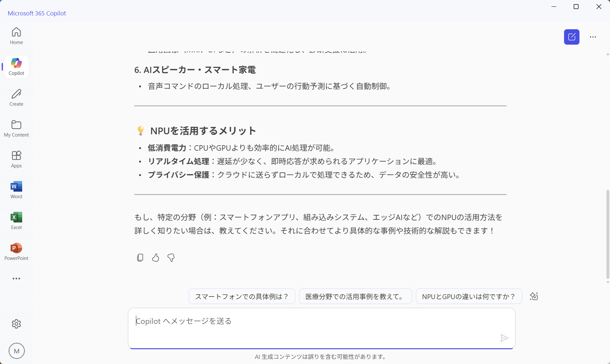
Task: Copy Copilot's response
Action: 140,257
